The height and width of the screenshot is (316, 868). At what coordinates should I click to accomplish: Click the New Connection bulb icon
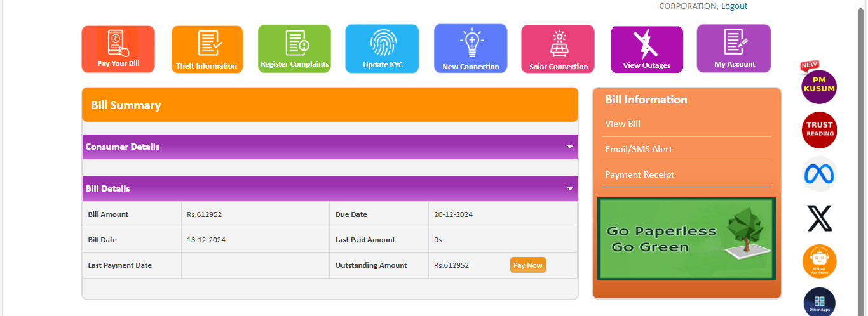(471, 43)
